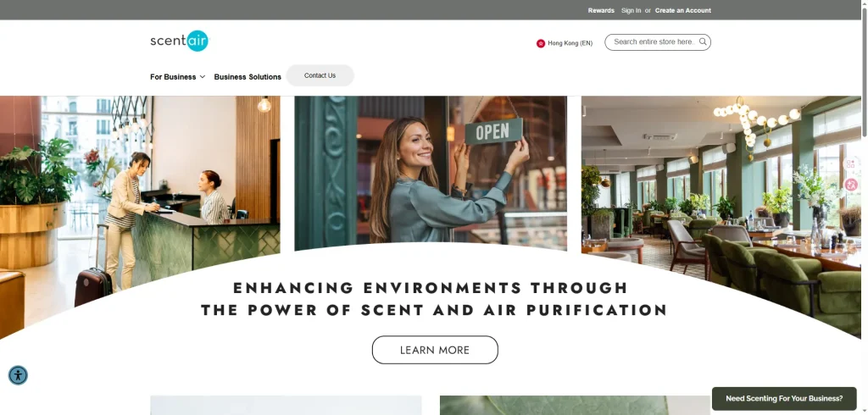Open the Business Solutions menu item

[x=248, y=77]
